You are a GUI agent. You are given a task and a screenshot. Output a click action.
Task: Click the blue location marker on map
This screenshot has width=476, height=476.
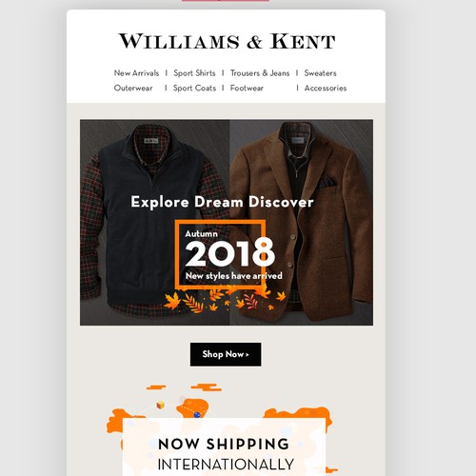coord(197,415)
